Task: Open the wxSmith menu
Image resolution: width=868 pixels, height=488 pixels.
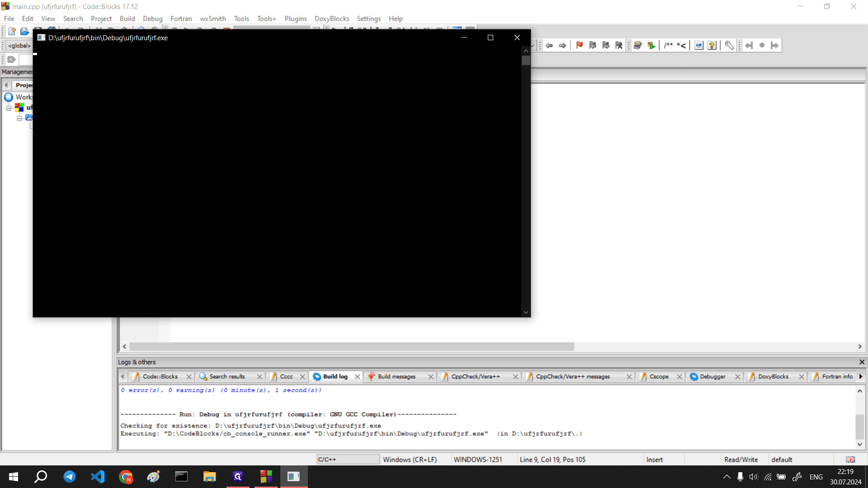Action: pos(213,19)
